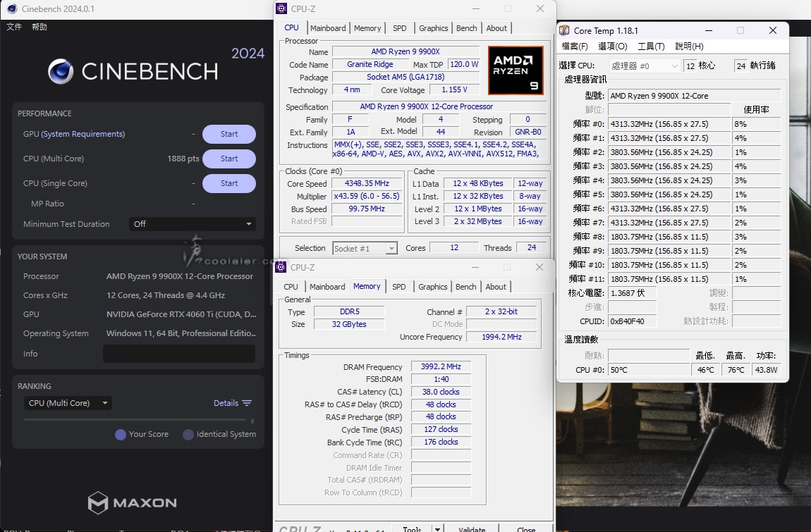Click the Core Temp model field AMD Ryzen 9 9900X 12-Core

point(694,96)
